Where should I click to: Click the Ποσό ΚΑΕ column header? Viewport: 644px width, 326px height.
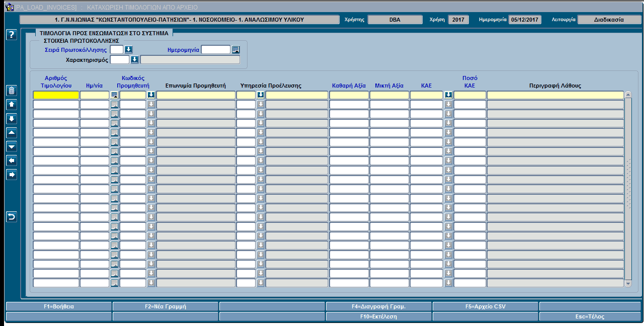tap(470, 82)
